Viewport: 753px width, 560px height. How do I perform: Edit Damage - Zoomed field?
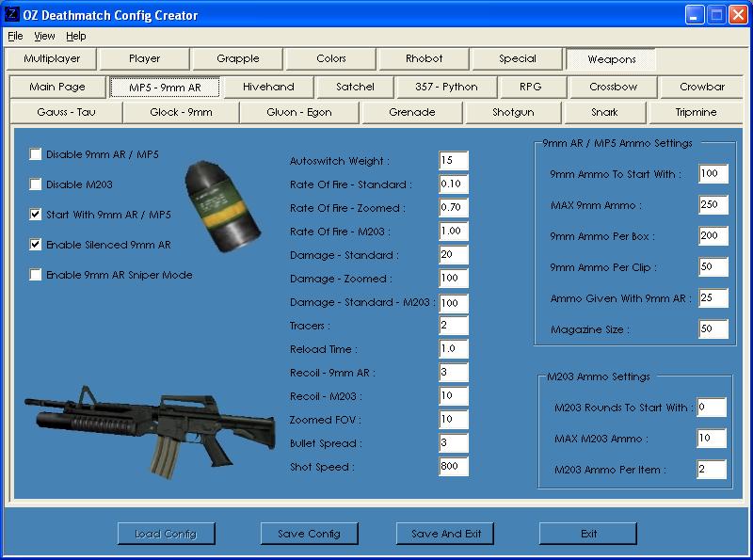click(454, 278)
